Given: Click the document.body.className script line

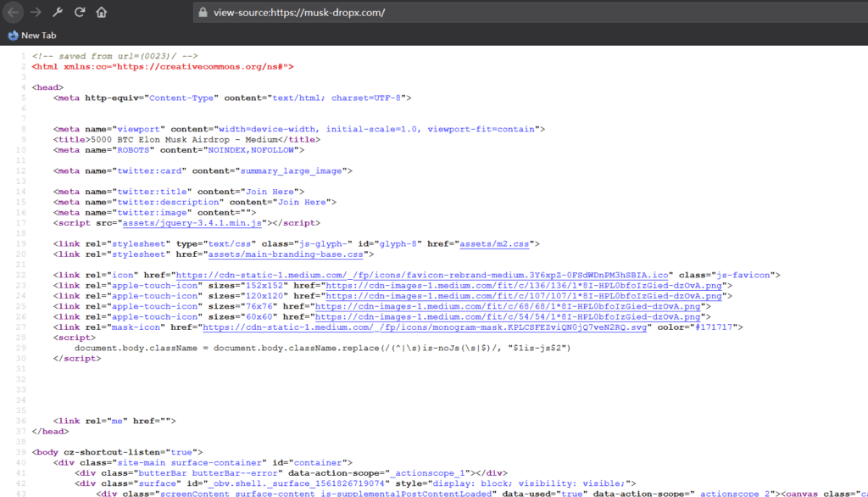Looking at the screenshot, I should pyautogui.click(x=322, y=348).
